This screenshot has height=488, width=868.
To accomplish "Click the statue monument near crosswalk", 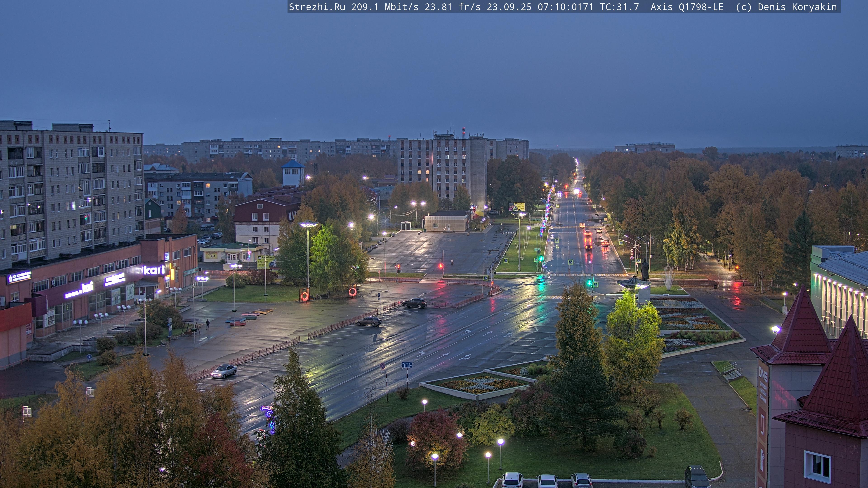I will pyautogui.click(x=645, y=270).
